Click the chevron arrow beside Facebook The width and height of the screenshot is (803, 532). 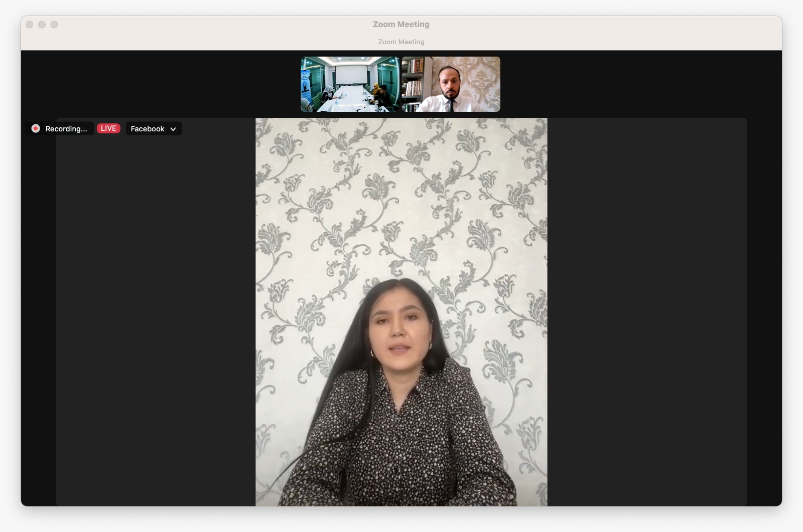tap(173, 129)
